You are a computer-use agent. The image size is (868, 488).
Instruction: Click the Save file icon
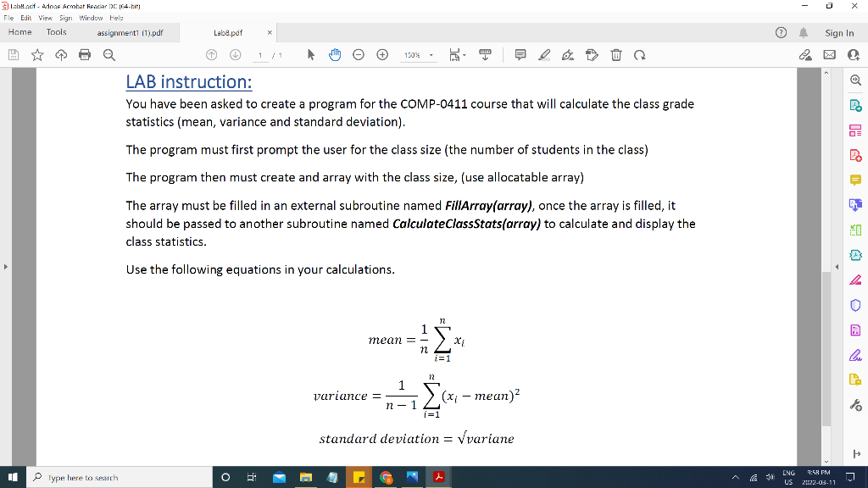[14, 55]
